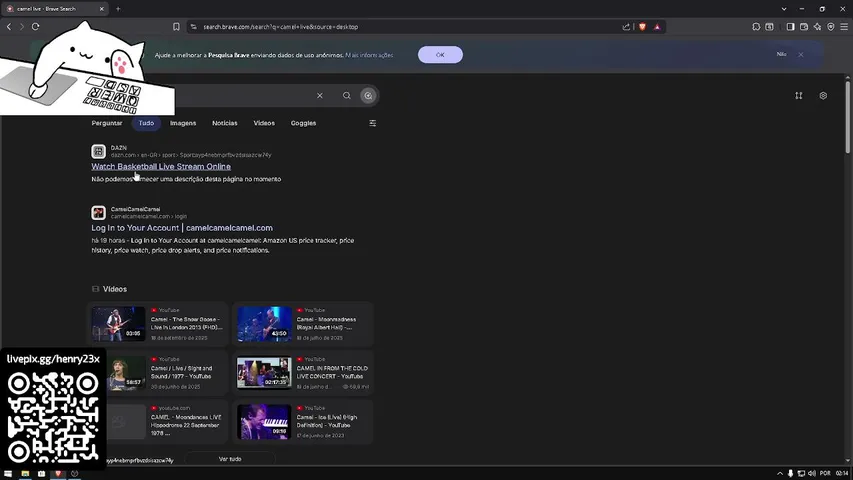
Task: Switch to the Perguntar tab
Action: tap(107, 123)
